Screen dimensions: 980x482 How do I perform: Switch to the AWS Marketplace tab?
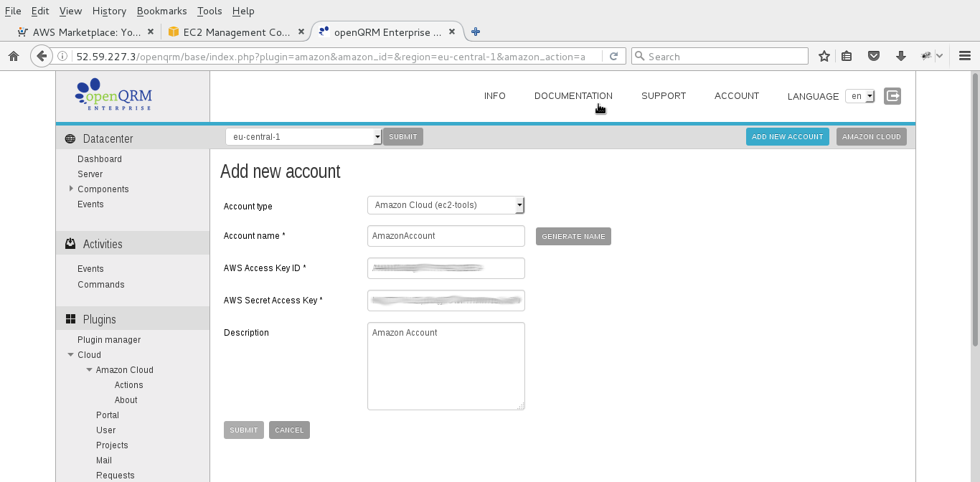click(x=86, y=32)
